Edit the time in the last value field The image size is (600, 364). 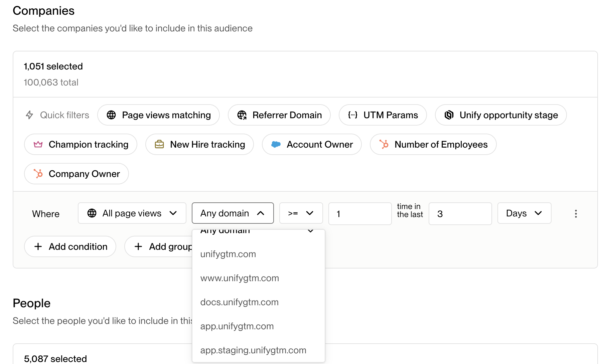pyautogui.click(x=460, y=214)
